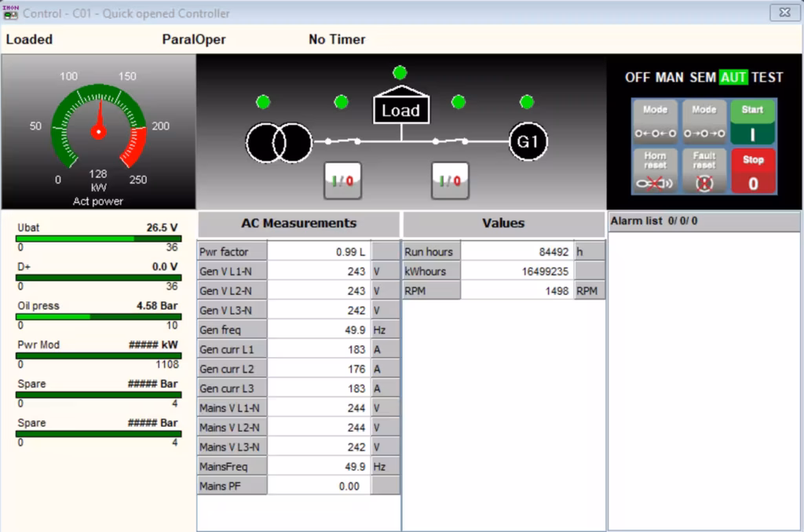Click the Pwr Mod label
The height and width of the screenshot is (532, 804).
tap(38, 344)
